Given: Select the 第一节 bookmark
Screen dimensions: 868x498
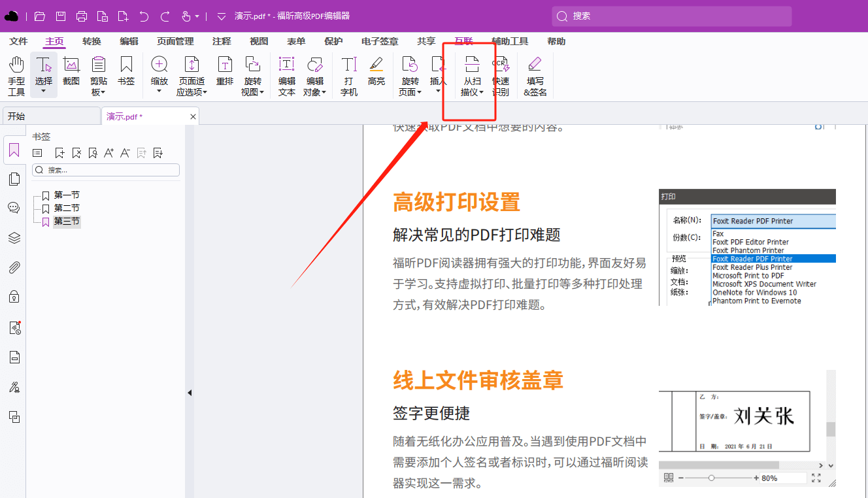Looking at the screenshot, I should [x=67, y=195].
